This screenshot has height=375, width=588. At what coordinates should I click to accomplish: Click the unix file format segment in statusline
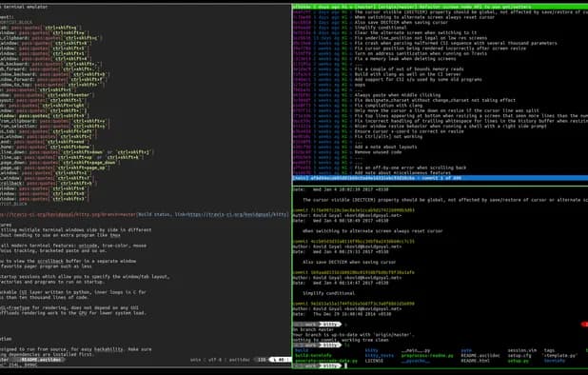pyautogui.click(x=195, y=360)
